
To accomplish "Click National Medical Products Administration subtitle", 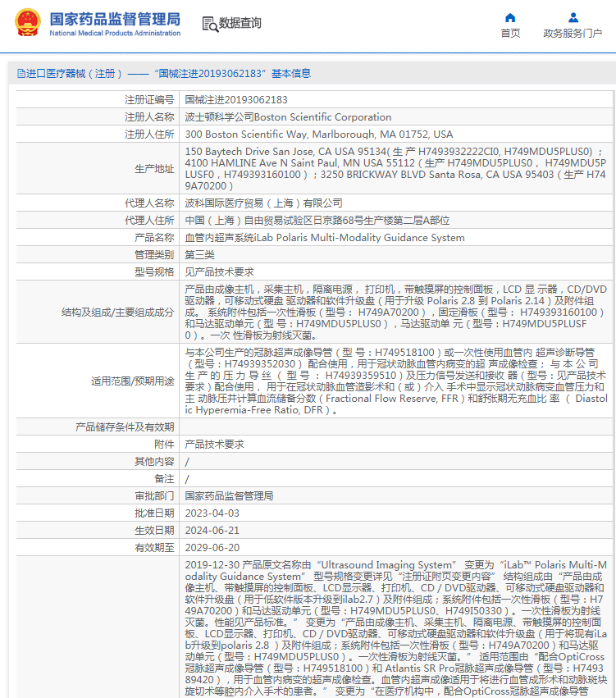I will tap(115, 33).
